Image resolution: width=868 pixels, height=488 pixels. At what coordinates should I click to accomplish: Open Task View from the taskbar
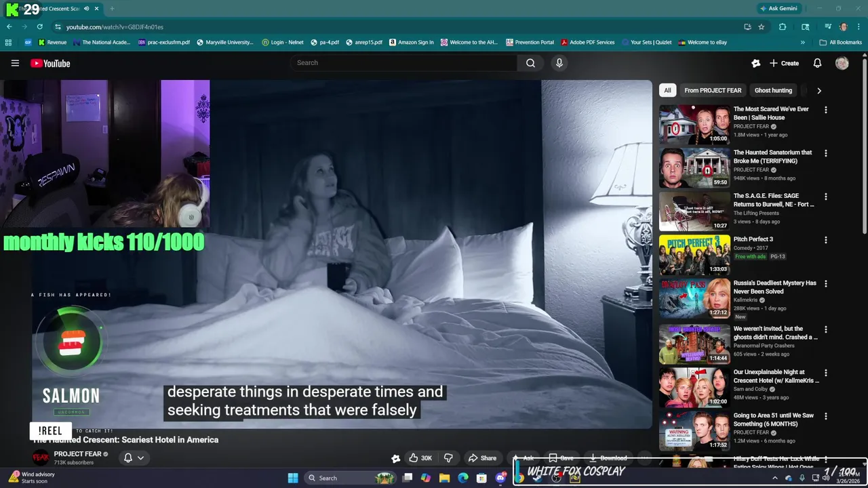pyautogui.click(x=407, y=478)
